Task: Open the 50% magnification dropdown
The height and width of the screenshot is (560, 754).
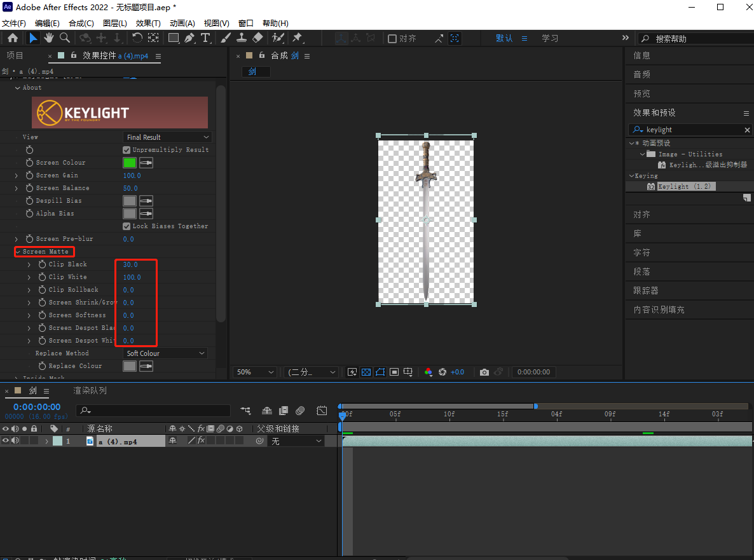Action: point(255,372)
